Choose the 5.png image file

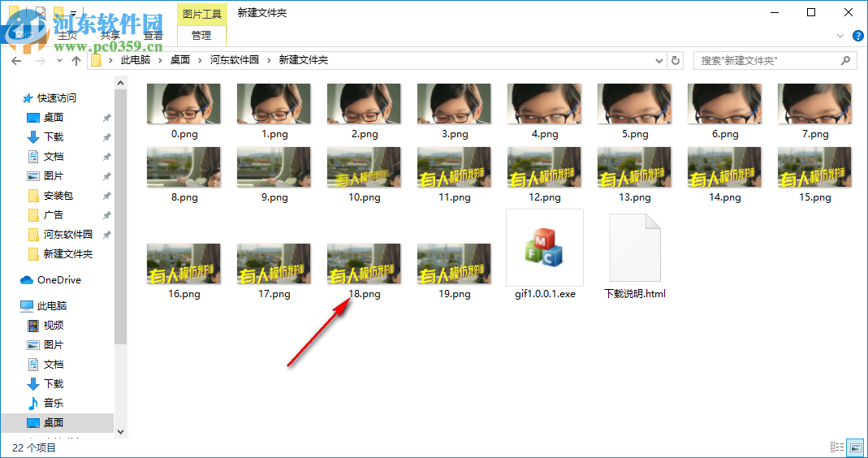(x=634, y=104)
